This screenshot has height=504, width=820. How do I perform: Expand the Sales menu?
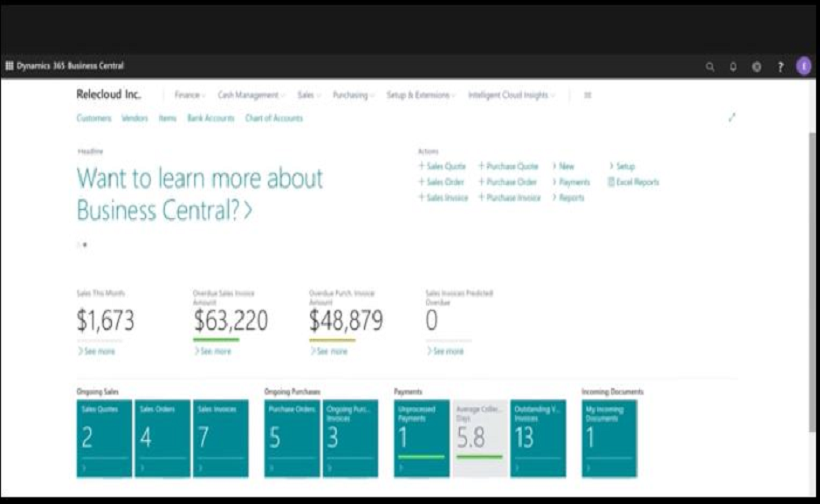[309, 95]
